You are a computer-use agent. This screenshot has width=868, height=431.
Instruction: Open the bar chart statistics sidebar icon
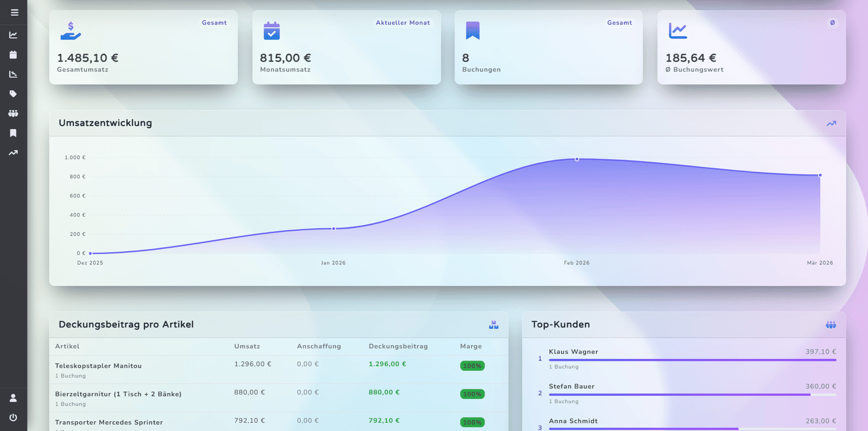(x=13, y=74)
